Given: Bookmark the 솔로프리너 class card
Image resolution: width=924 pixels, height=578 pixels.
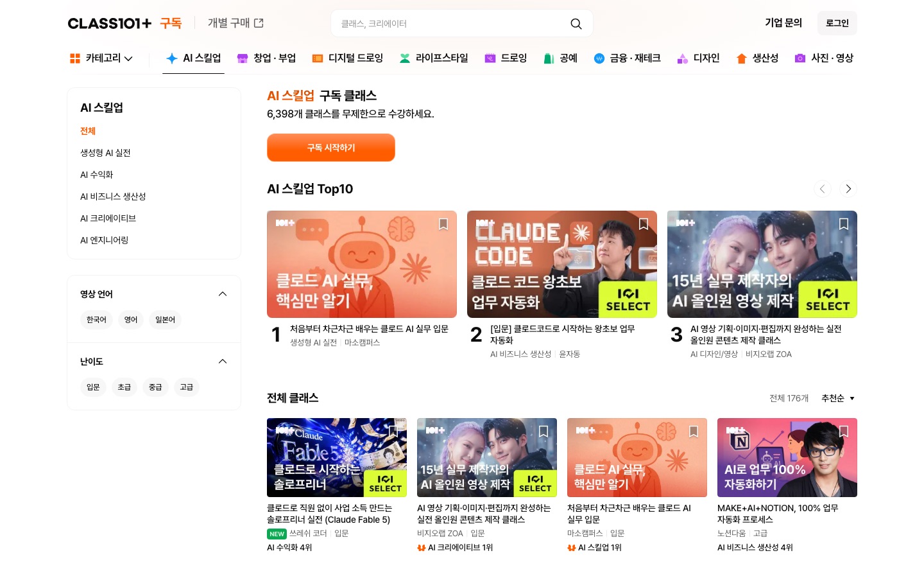Looking at the screenshot, I should pos(393,431).
